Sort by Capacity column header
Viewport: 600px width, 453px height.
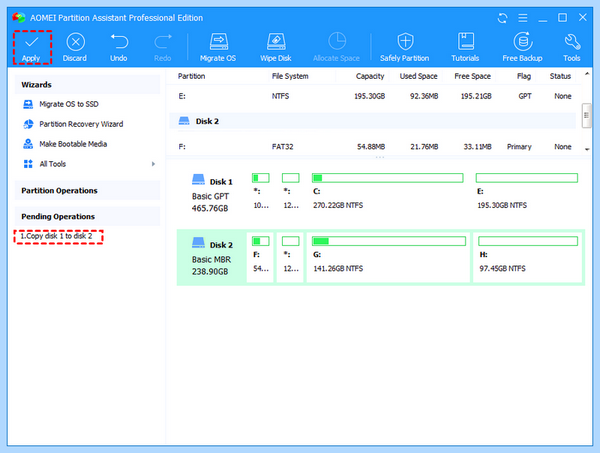[370, 76]
